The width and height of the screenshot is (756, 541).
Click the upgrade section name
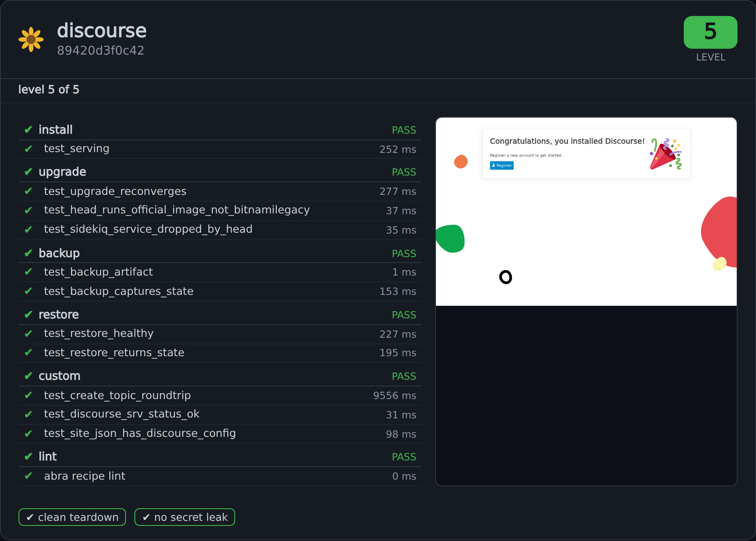[63, 172]
